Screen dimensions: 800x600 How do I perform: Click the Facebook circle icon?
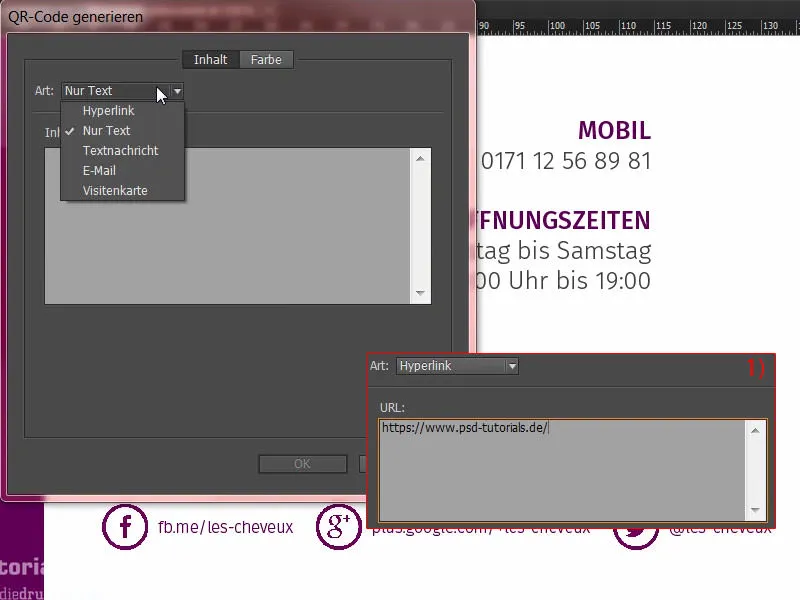[125, 527]
